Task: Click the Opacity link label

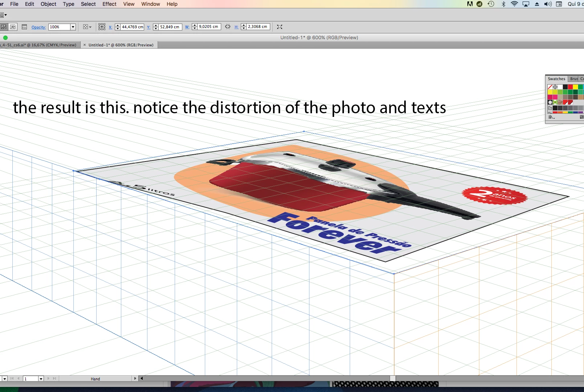Action: pyautogui.click(x=38, y=27)
